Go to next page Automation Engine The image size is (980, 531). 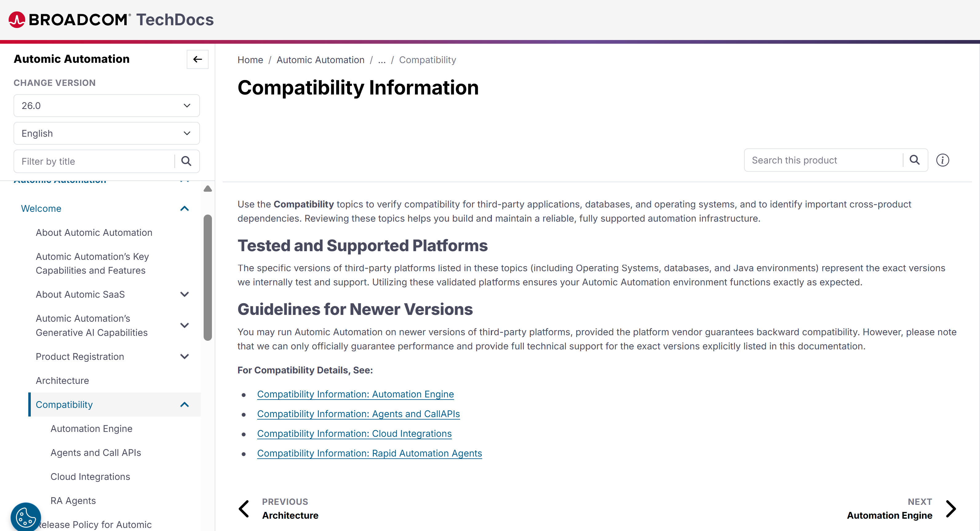pos(890,515)
